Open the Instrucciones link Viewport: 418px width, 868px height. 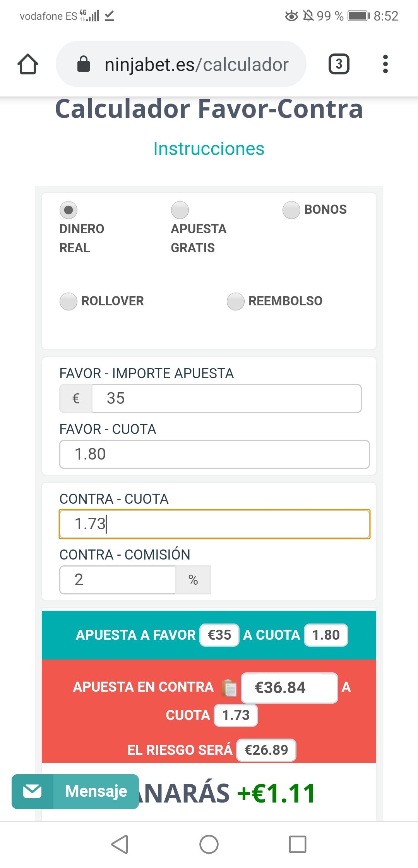tap(209, 149)
